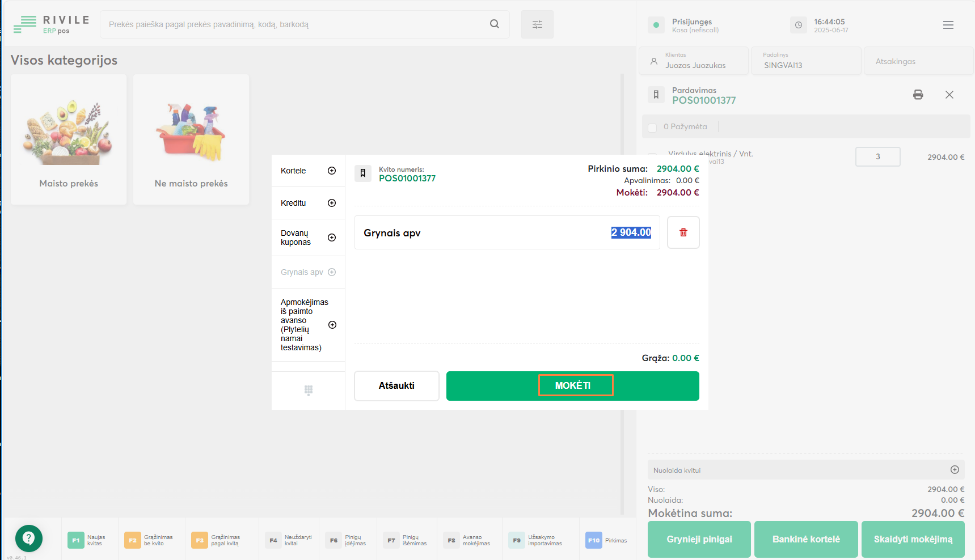975x560 pixels.
Task: Click the red trash icon for Grynais apv
Action: [x=683, y=232]
